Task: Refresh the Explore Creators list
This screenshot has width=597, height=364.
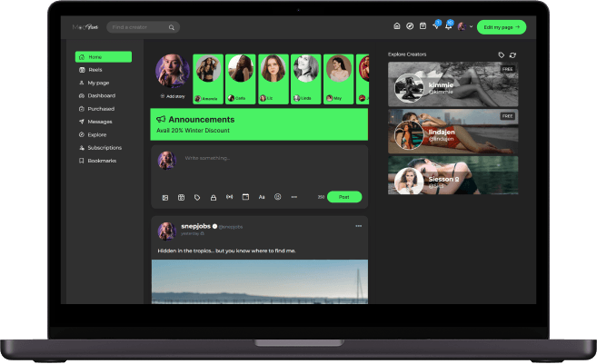Action: (512, 55)
